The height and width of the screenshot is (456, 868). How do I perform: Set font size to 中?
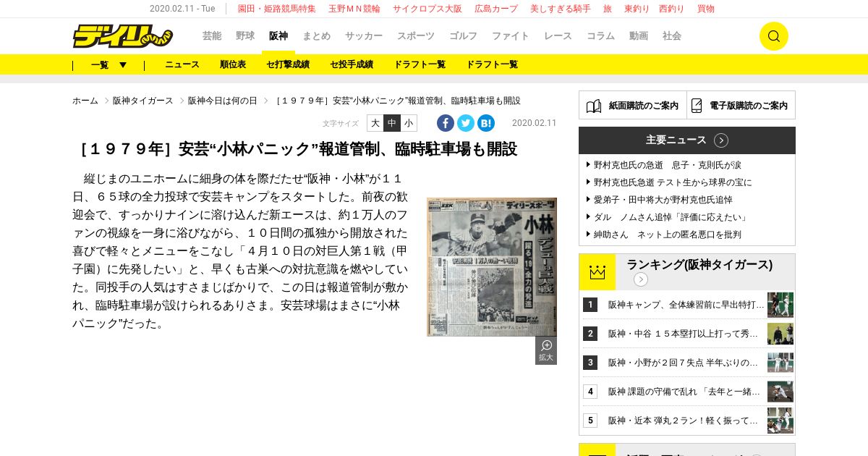coord(392,123)
